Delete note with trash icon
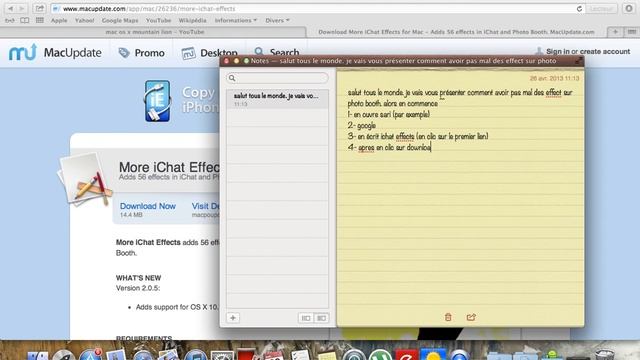The width and height of the screenshot is (640, 360). (x=448, y=317)
